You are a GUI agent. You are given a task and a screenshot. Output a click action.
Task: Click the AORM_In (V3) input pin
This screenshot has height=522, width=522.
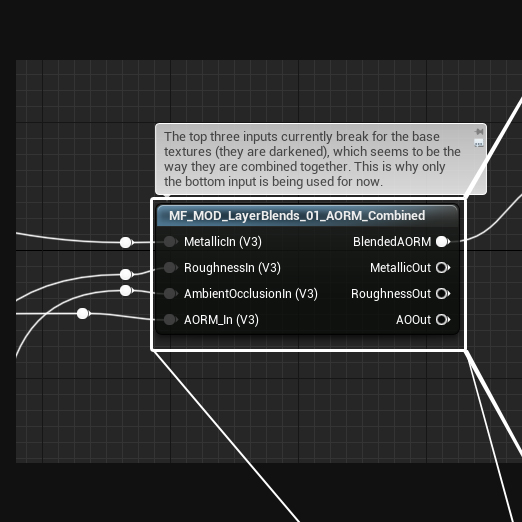pos(170,320)
